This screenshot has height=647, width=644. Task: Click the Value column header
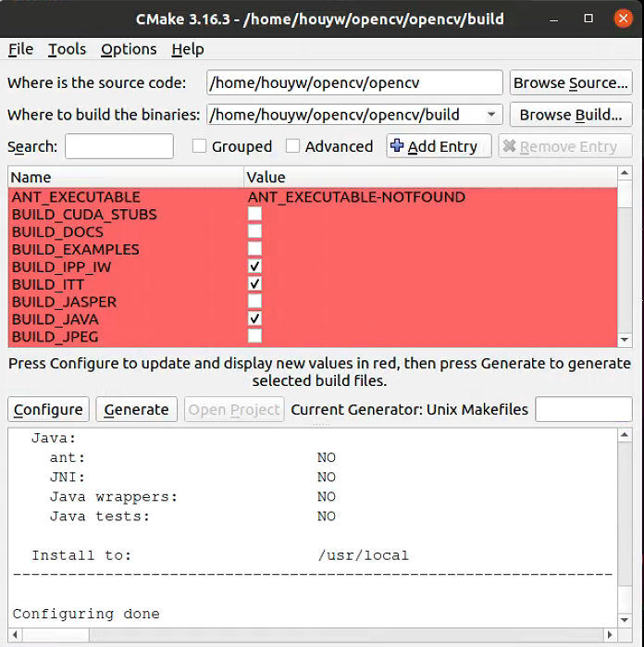430,177
